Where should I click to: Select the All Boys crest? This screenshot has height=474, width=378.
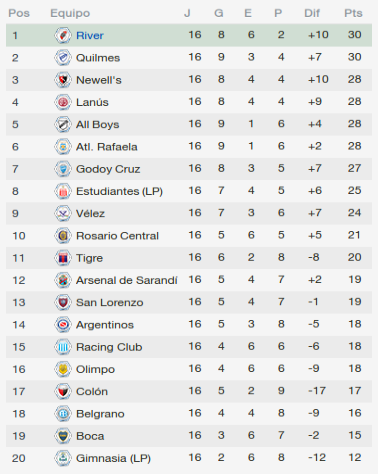pos(63,125)
